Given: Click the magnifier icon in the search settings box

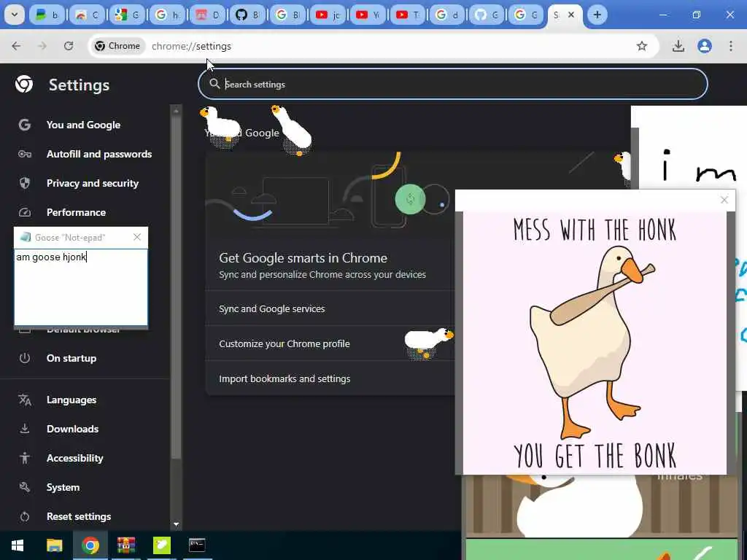Looking at the screenshot, I should 215,84.
